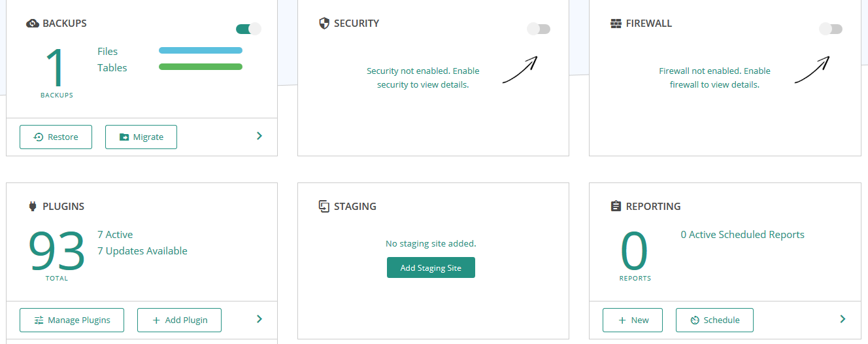Click the Restore backup button
Viewport: 868px width, 344px height.
(56, 137)
